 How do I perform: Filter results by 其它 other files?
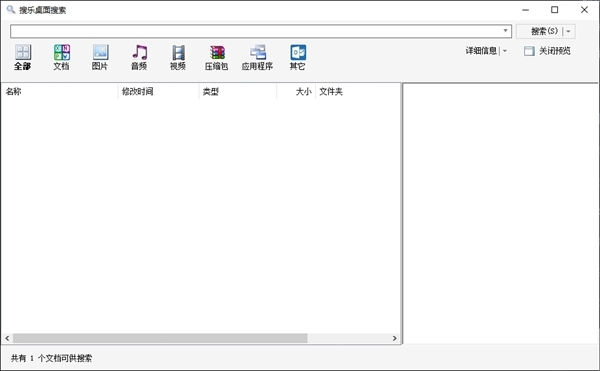[298, 57]
